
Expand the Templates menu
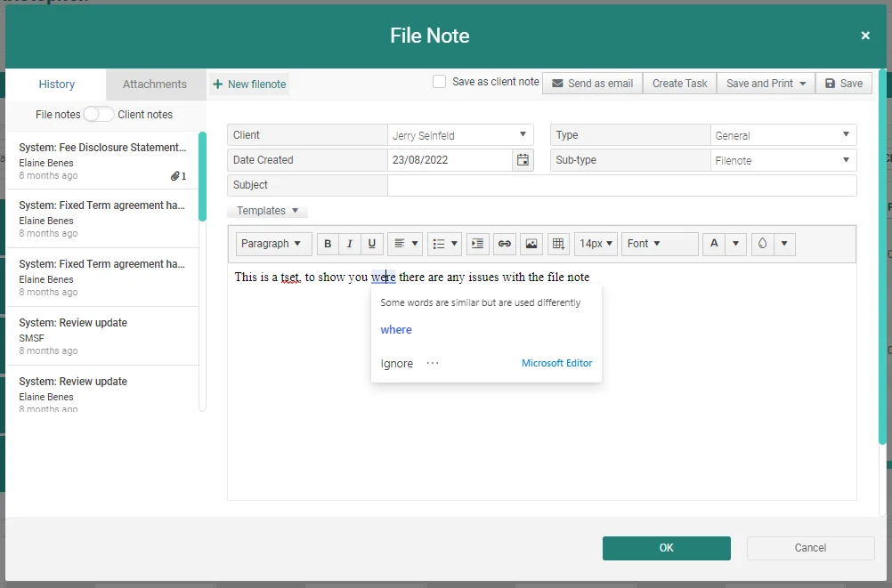tap(267, 211)
